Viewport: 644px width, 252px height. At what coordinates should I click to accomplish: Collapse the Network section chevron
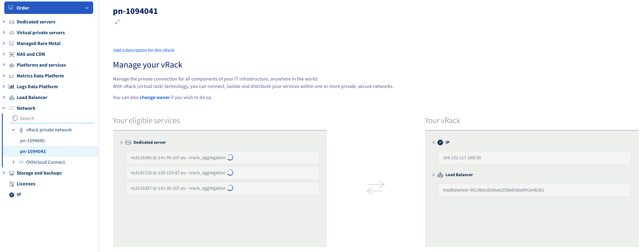tap(4, 108)
